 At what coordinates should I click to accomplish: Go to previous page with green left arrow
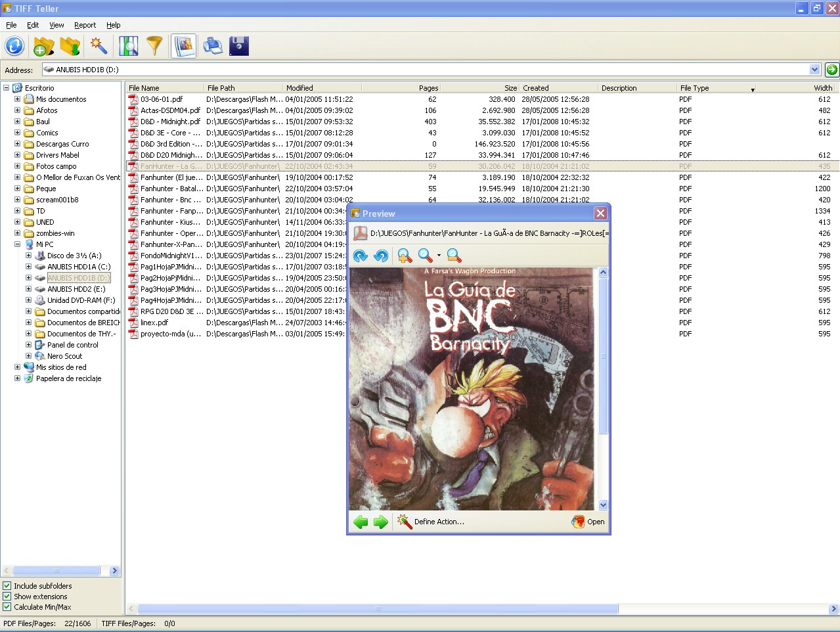click(x=361, y=522)
